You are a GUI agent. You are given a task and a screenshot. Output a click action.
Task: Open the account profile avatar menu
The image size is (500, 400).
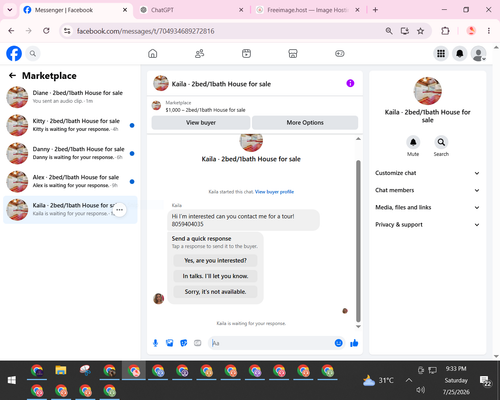pos(478,53)
